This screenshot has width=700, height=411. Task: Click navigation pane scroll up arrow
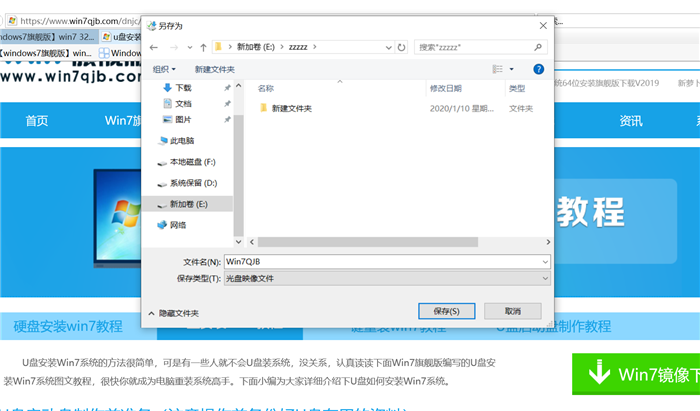tap(238, 85)
